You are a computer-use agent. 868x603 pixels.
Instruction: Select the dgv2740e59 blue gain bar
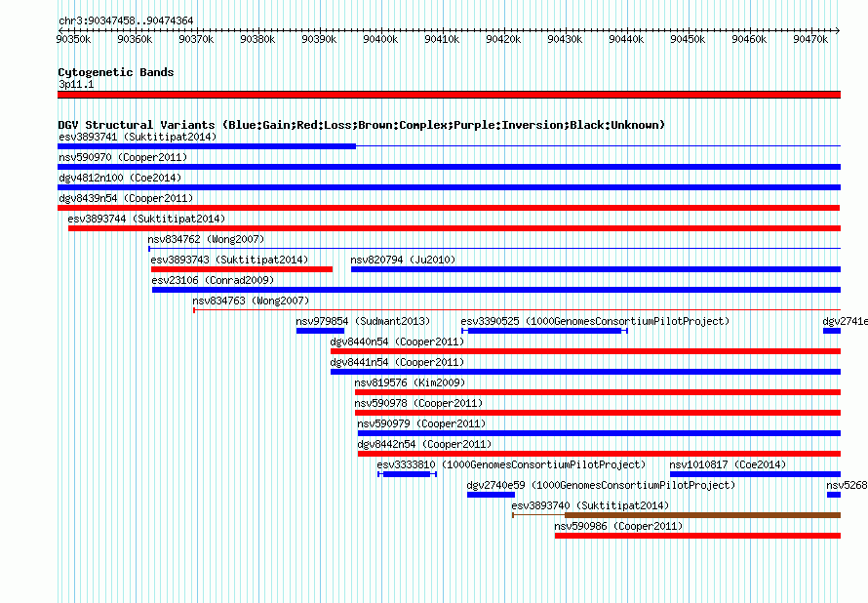point(491,495)
